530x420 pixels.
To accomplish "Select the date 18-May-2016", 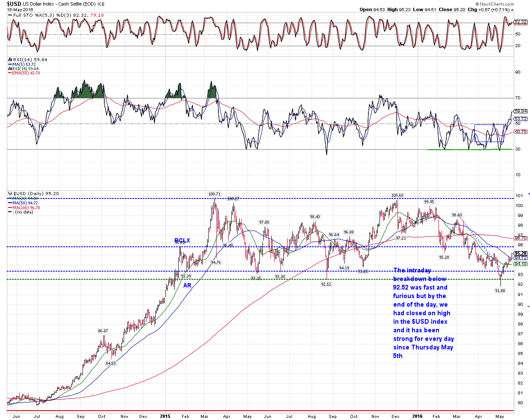I will coord(19,9).
